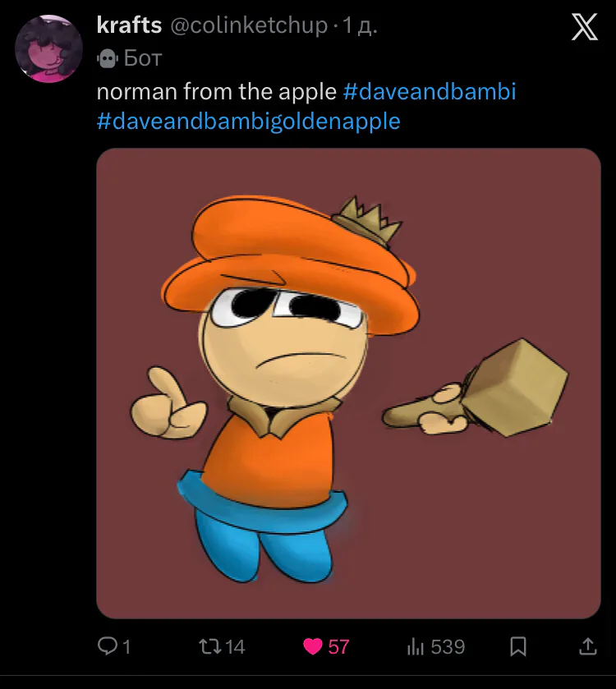Click the "norman from the apple" text
Screen dimensions: 616x689
tap(217, 90)
